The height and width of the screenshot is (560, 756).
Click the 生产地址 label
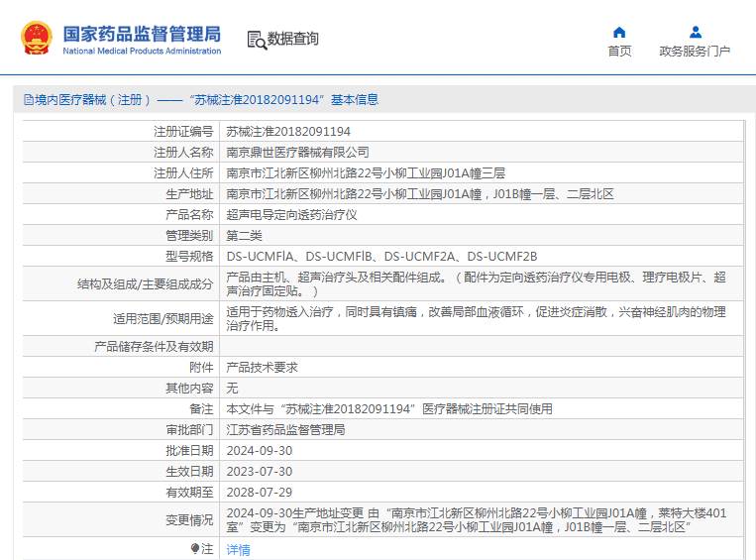[x=189, y=194]
